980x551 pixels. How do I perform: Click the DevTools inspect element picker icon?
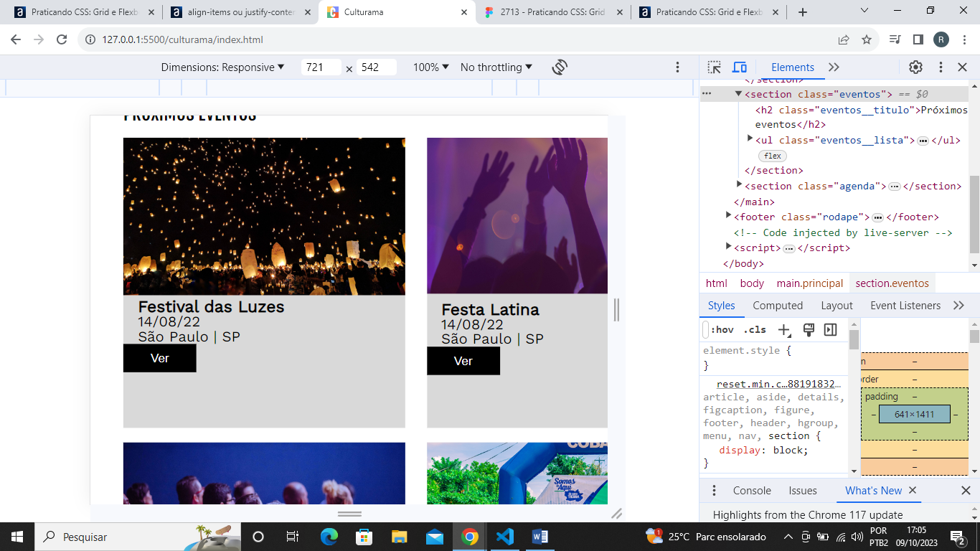(x=714, y=67)
